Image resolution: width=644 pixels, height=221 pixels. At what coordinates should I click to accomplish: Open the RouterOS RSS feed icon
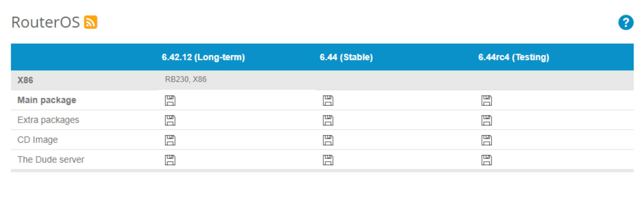click(x=90, y=22)
